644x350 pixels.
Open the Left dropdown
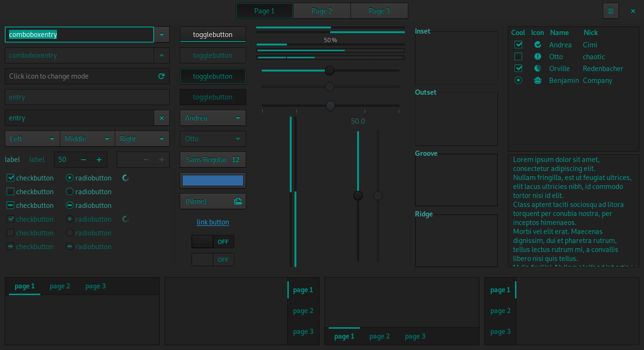pos(32,139)
